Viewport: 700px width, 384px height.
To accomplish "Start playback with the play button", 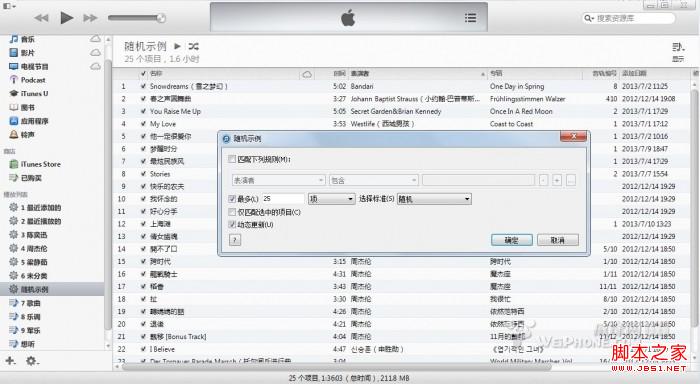I will click(x=67, y=18).
